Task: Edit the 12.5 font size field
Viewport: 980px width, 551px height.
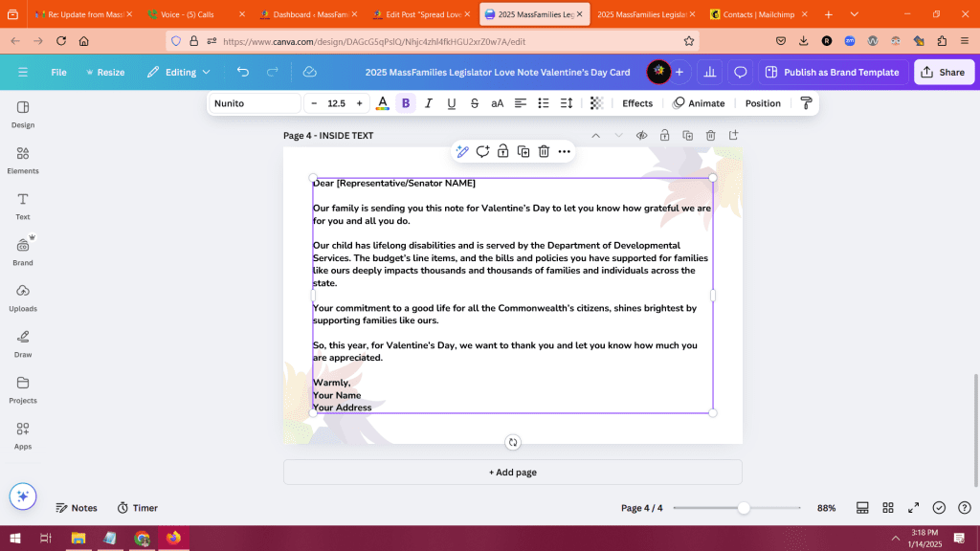Action: pyautogui.click(x=336, y=103)
